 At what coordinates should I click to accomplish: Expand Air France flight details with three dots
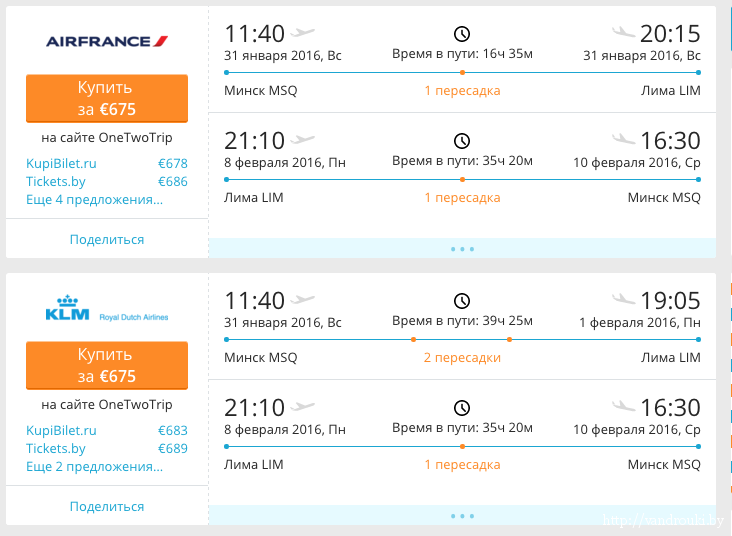click(x=462, y=248)
